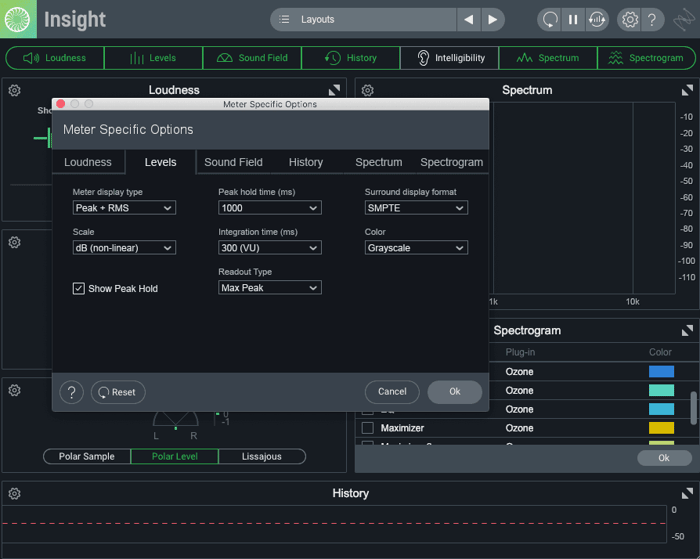Click the reset meters circular arrow icon
The image size is (700, 559).
click(550, 20)
